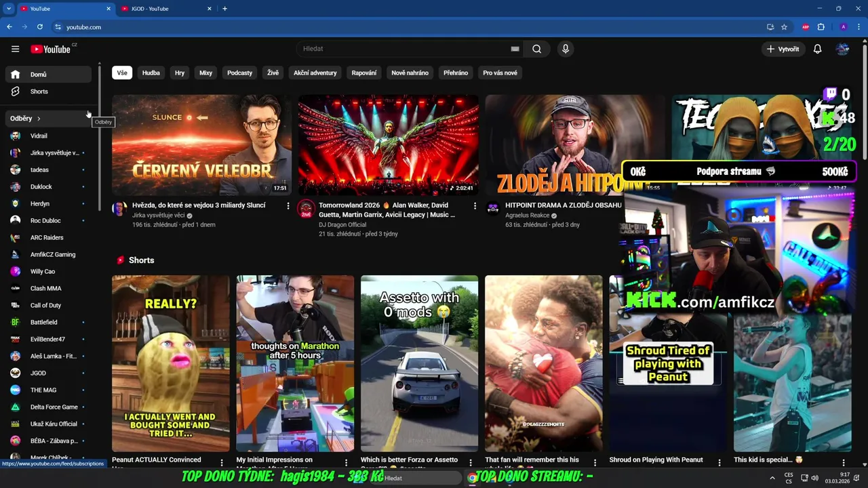The height and width of the screenshot is (488, 868).
Task: Click the ARC Raiders channel avatar
Action: 15,237
